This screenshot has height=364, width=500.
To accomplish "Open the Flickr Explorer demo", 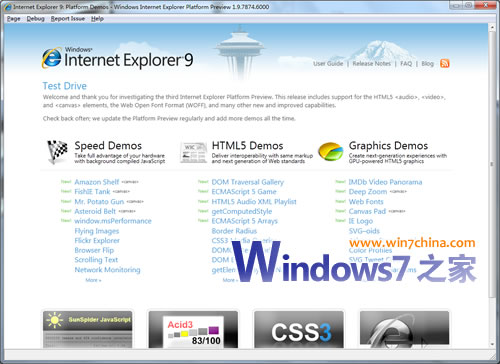I will (97, 241).
